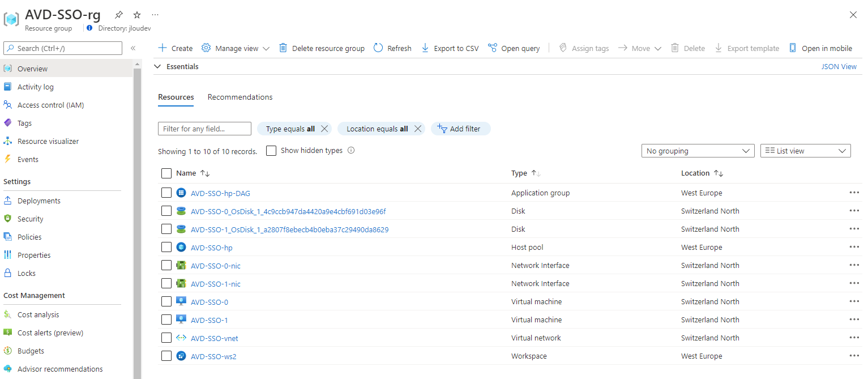Viewport: 868px width, 379px height.
Task: Remove the Type equals all filter
Action: click(324, 129)
